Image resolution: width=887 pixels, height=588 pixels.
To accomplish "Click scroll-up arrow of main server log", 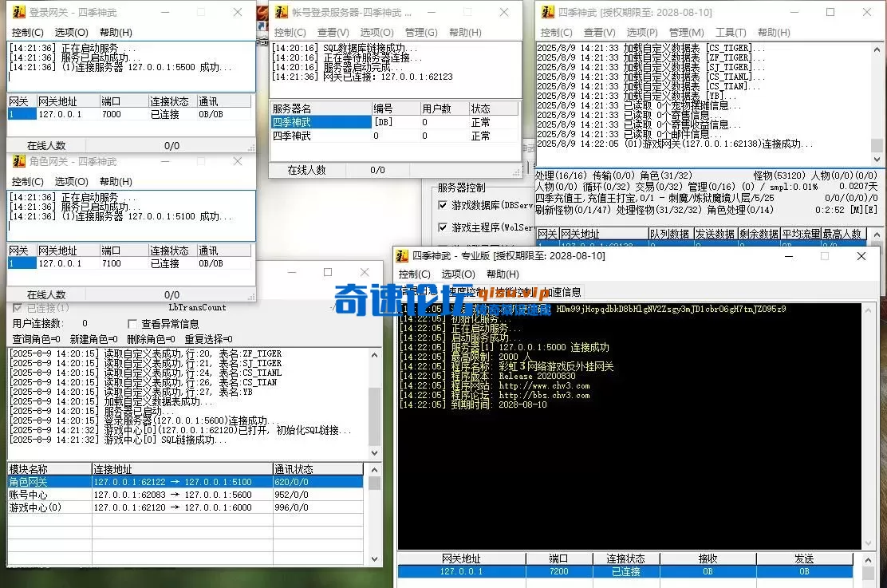I will pyautogui.click(x=877, y=49).
